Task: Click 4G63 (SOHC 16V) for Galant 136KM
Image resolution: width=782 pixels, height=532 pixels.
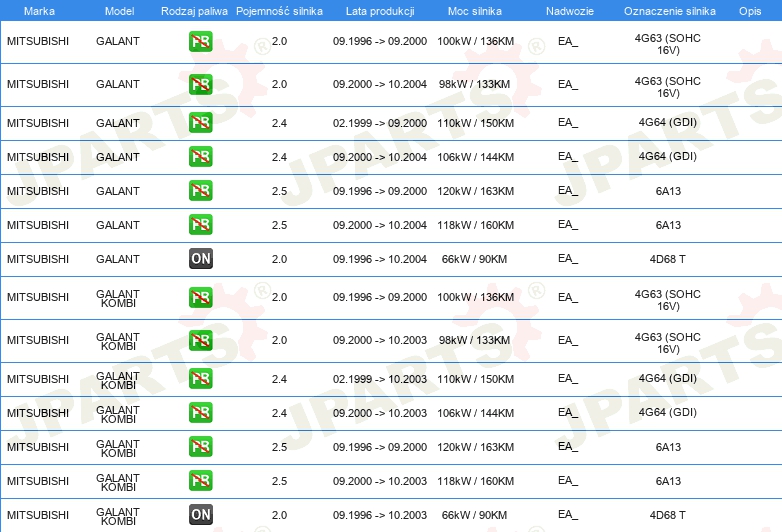Action: [x=668, y=44]
